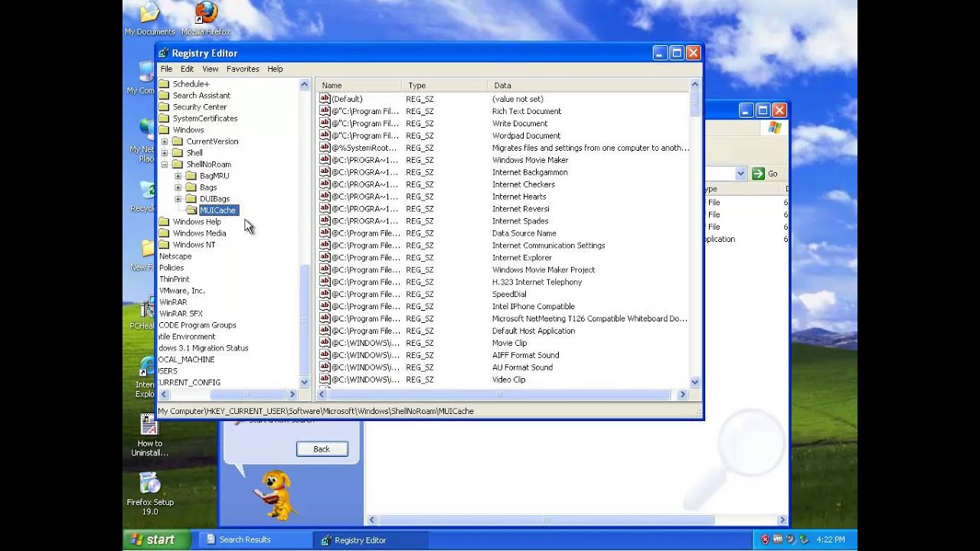This screenshot has height=551, width=980.
Task: Switch to Registry Editor taskbar item
Action: 371,540
